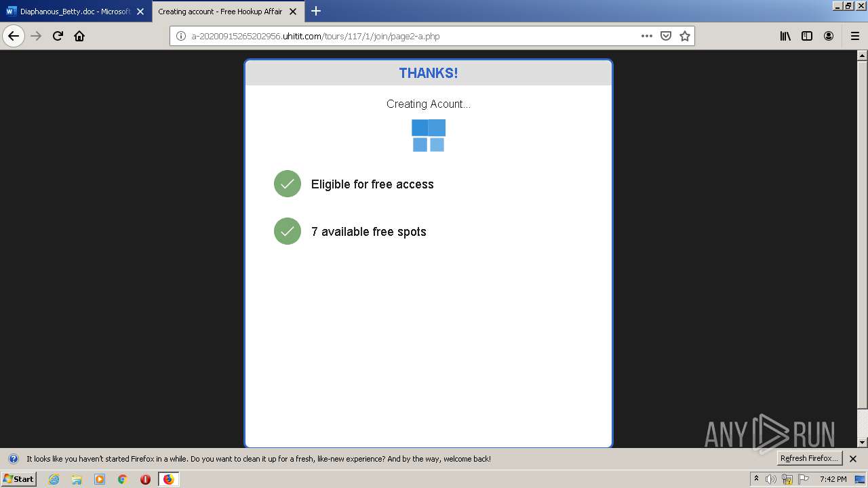Click the page scrollbar up arrow

pos(863,56)
